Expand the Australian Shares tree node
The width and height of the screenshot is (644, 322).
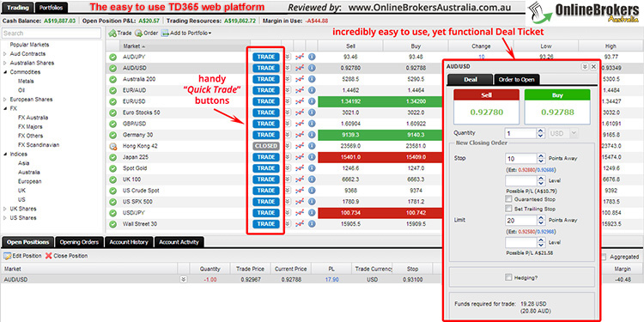5,63
